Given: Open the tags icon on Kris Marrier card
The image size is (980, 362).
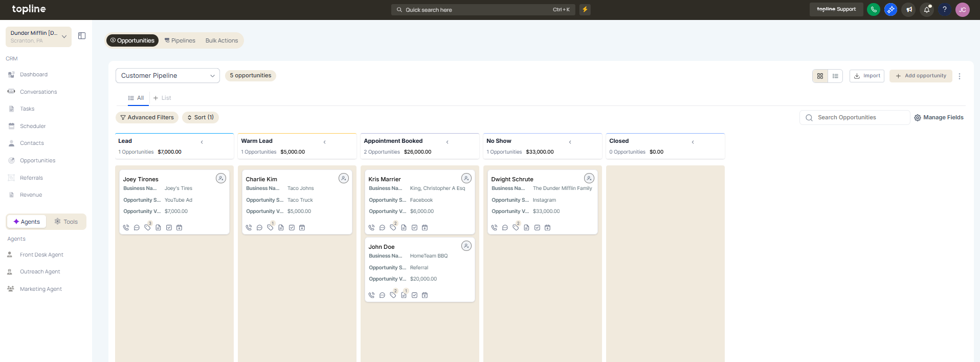Looking at the screenshot, I should [x=393, y=227].
